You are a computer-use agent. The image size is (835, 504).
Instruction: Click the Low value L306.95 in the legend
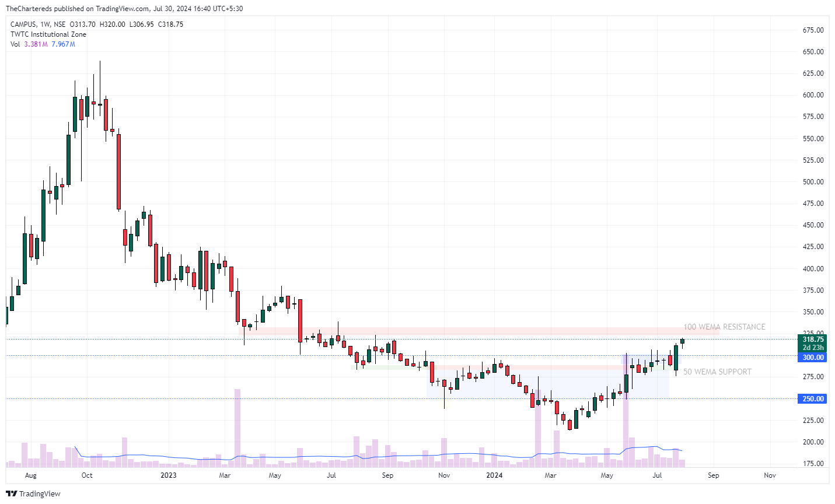142,24
